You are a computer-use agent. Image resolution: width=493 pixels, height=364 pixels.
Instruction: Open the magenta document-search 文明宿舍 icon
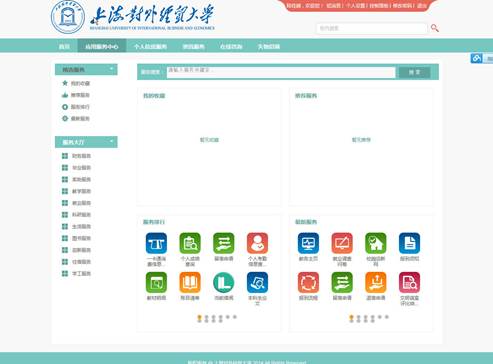point(409,283)
